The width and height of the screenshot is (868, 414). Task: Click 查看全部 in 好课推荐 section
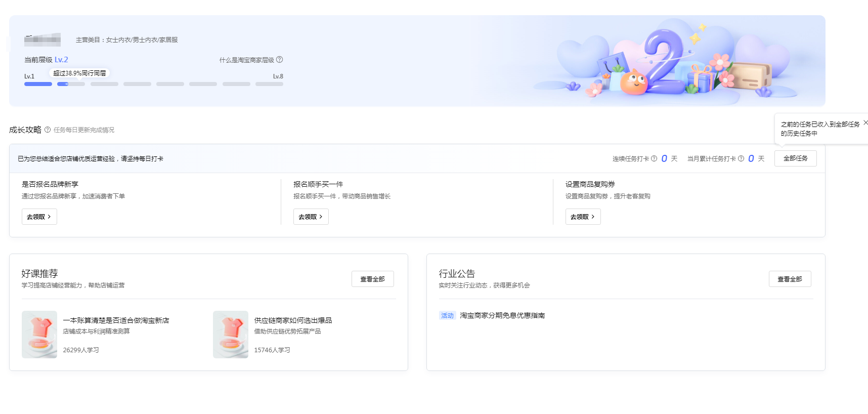(373, 279)
